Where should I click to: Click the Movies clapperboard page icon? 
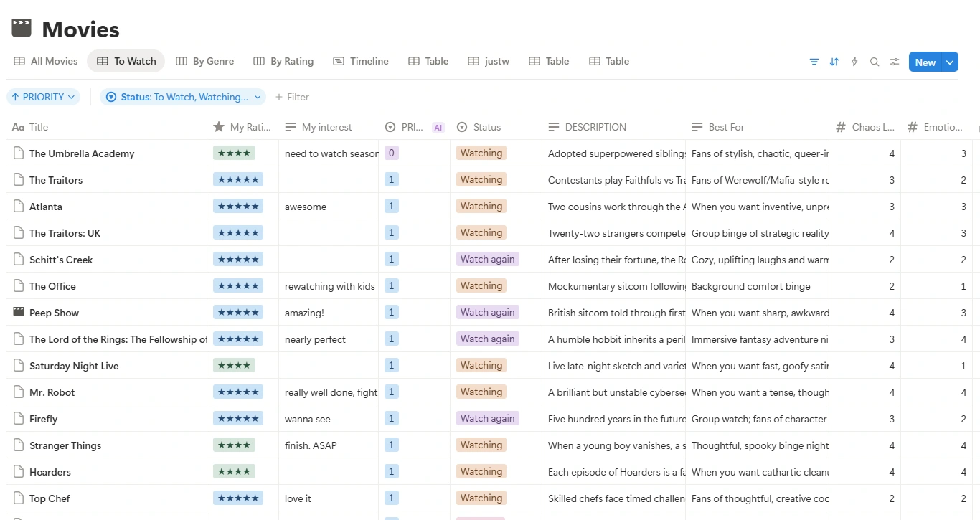(22, 29)
